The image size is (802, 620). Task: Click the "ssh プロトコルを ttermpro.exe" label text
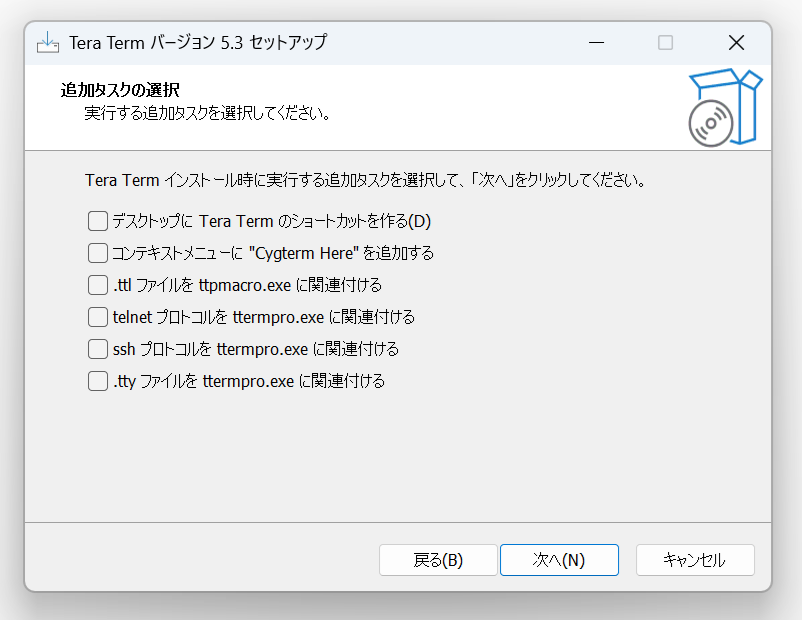click(x=210, y=349)
